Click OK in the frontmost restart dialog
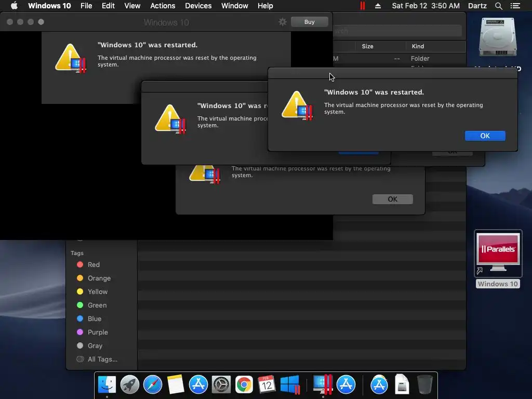The width and height of the screenshot is (532, 399). pos(485,136)
